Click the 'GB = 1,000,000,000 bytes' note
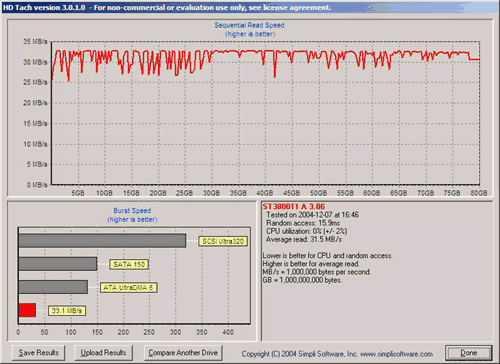The image size is (500, 364). (x=302, y=280)
